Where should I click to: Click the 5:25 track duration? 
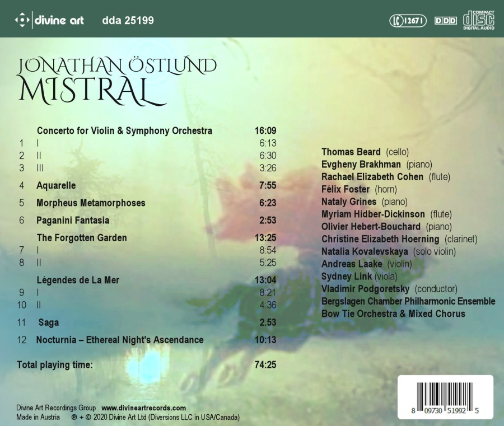[x=268, y=263]
